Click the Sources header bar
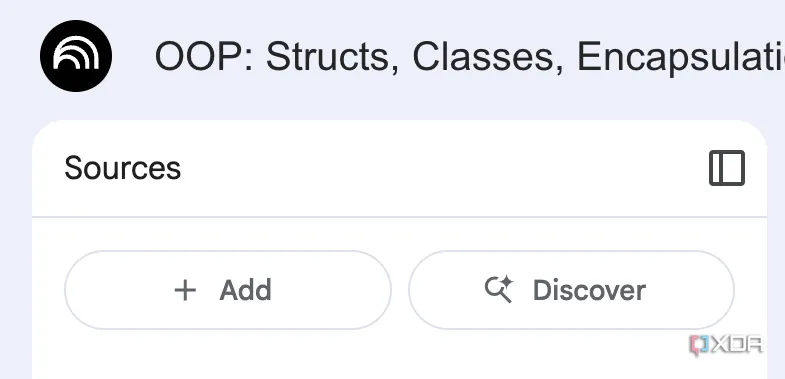Viewport: 785px width, 379px height. click(x=400, y=169)
